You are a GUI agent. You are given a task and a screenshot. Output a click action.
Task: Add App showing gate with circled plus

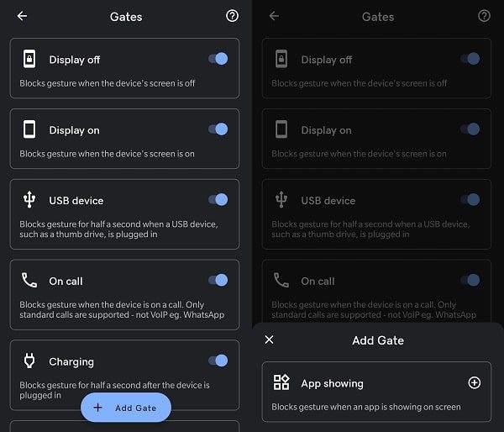475,382
